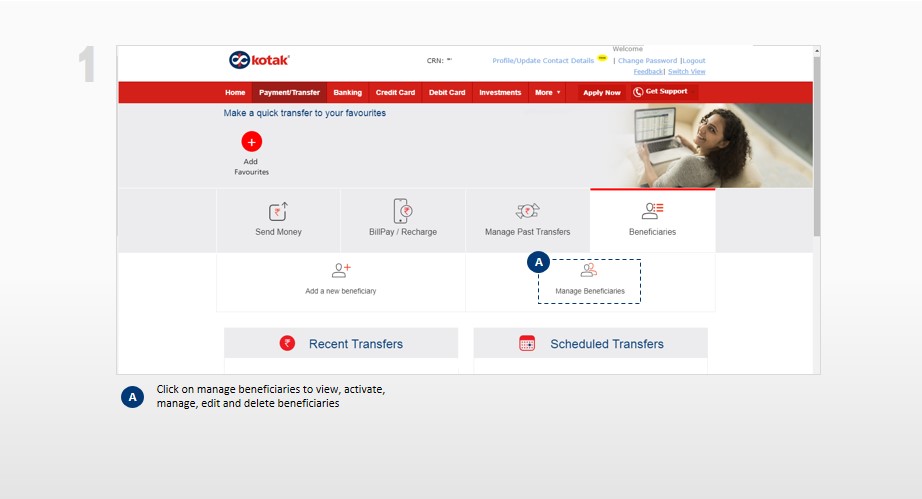Click the red Add Favourites plus icon

(x=252, y=142)
